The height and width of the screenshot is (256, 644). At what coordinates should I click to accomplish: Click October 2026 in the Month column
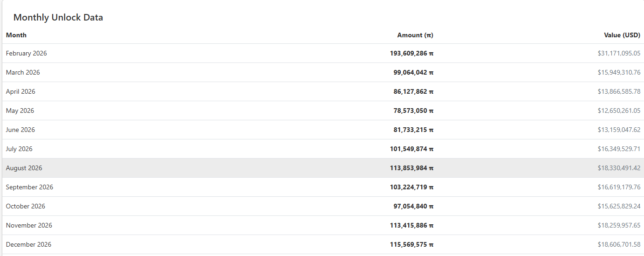[x=26, y=206]
